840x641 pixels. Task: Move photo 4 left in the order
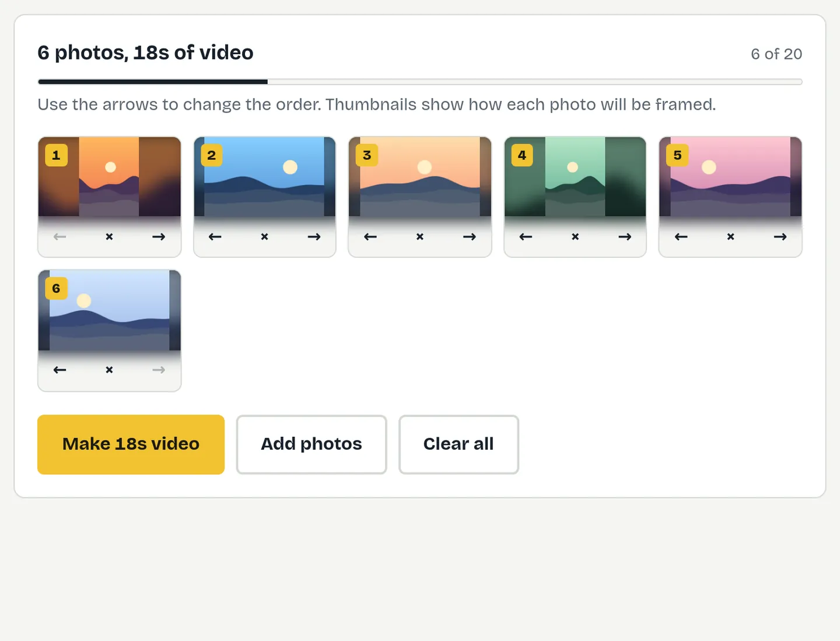pos(526,237)
